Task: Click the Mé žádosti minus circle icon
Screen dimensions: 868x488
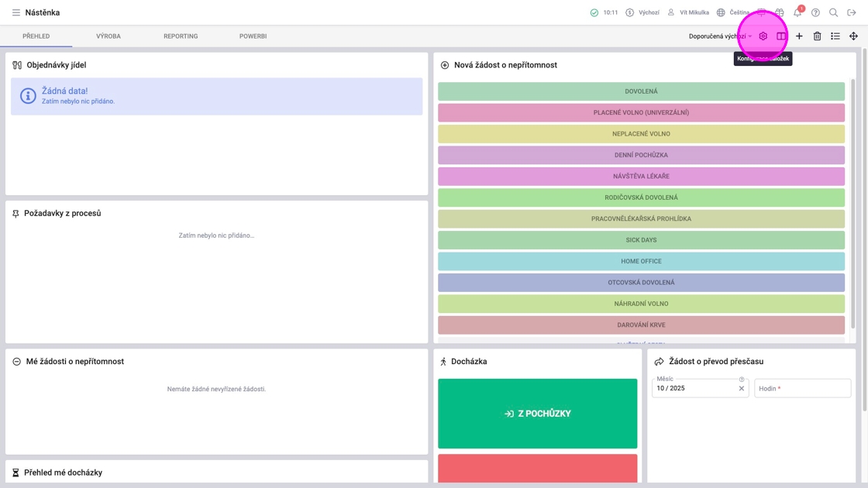Action: click(16, 361)
